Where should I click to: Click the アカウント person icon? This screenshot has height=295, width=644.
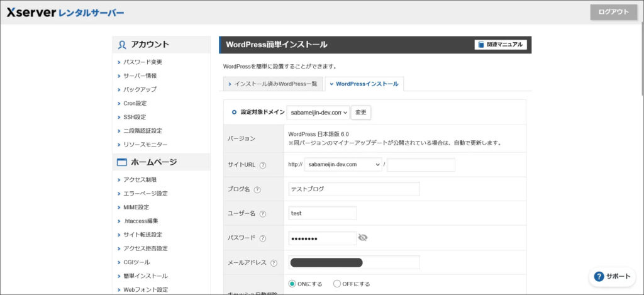coord(122,45)
